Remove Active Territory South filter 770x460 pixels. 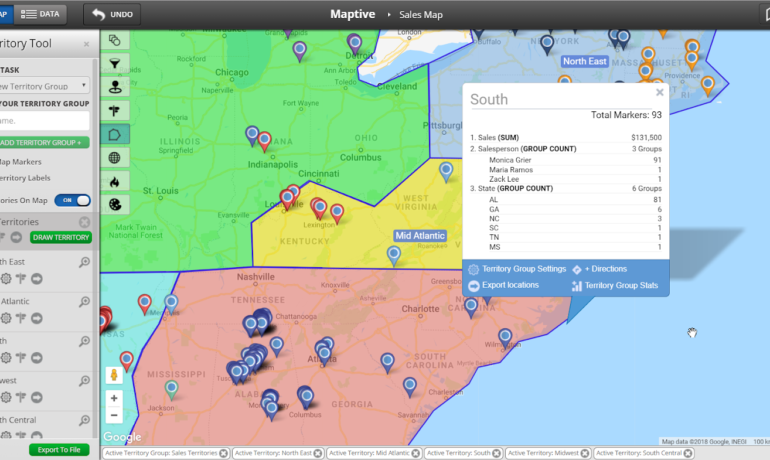pyautogui.click(x=496, y=453)
